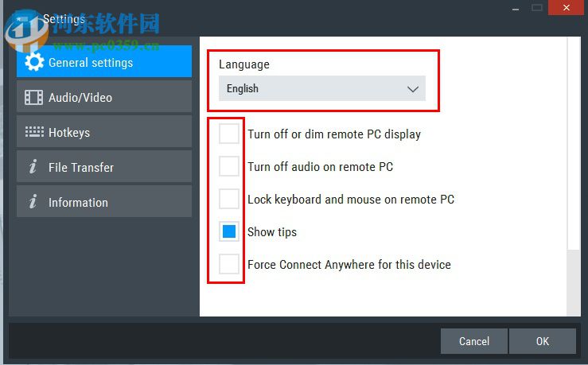Screen dimensions: 588x365
Task: Confirm settings with the OK button
Action: coord(542,341)
